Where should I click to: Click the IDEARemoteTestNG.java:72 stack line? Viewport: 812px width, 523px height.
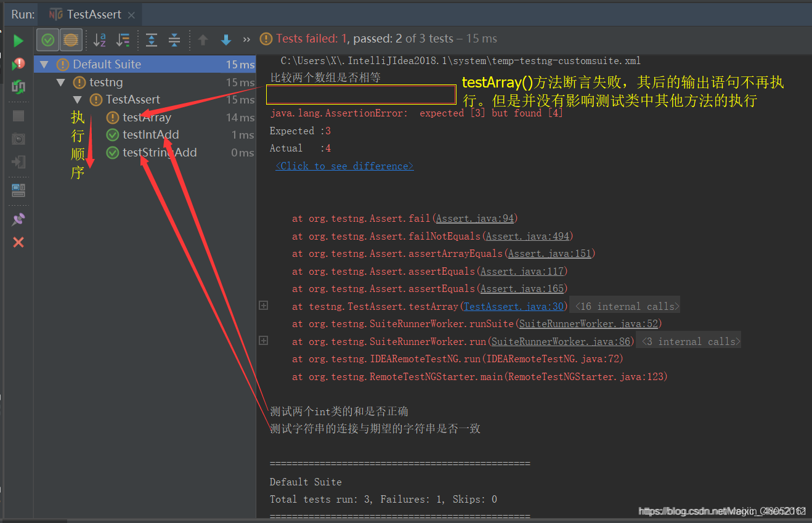[458, 359]
